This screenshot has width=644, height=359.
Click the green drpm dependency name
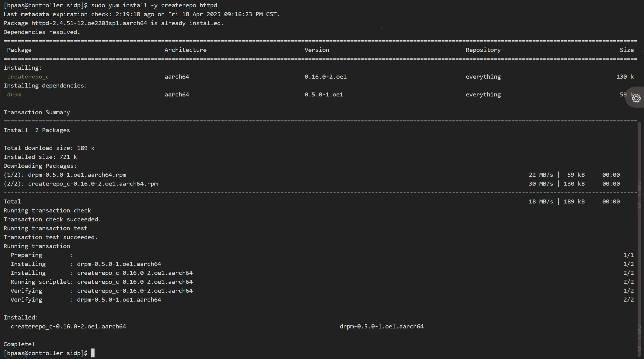coord(14,95)
